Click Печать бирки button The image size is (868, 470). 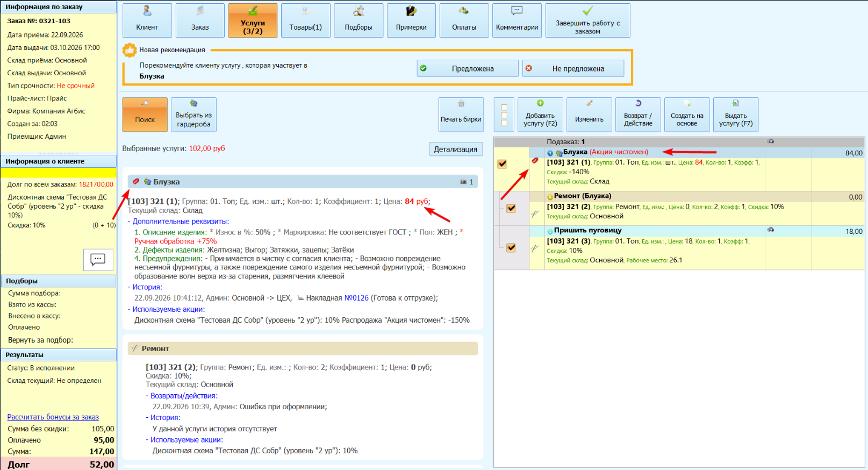coord(461,115)
